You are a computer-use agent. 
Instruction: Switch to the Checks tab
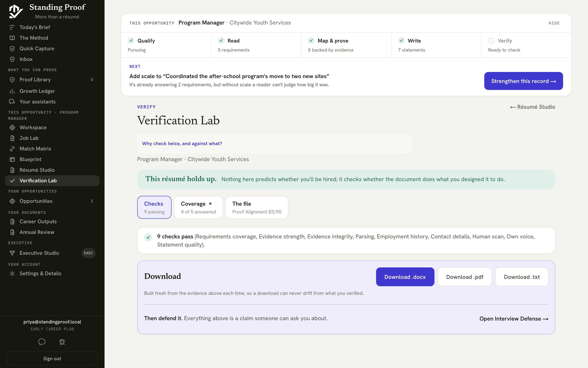(x=154, y=207)
